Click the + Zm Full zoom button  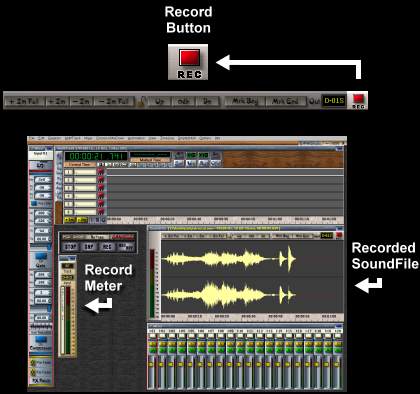click(x=24, y=101)
